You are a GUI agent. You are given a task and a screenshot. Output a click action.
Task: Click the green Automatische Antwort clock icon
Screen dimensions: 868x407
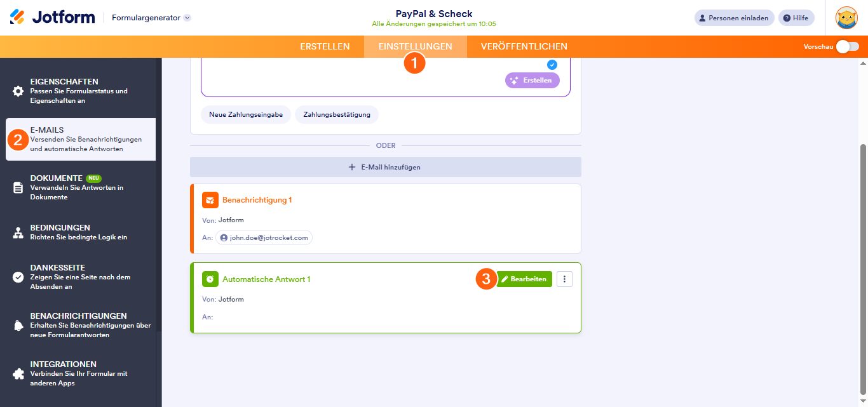click(x=210, y=279)
